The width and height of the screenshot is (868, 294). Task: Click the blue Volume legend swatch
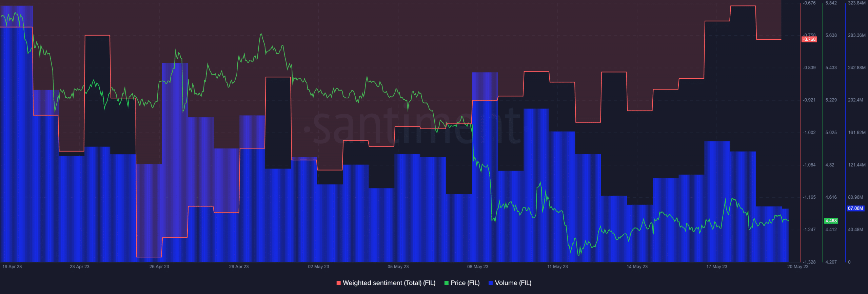490,283
